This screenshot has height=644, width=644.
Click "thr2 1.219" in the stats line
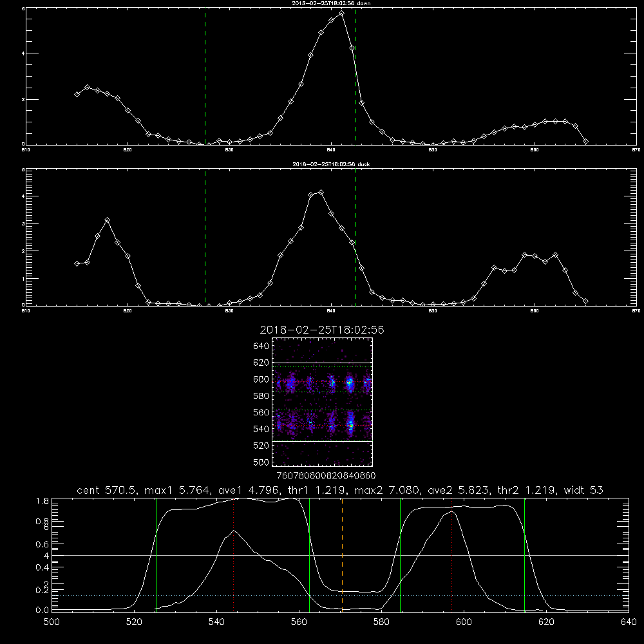click(x=527, y=490)
